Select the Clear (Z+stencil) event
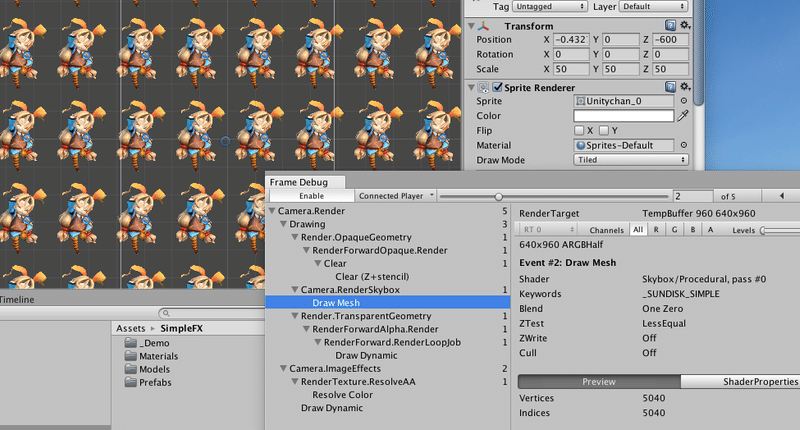The image size is (800, 430). click(x=372, y=276)
